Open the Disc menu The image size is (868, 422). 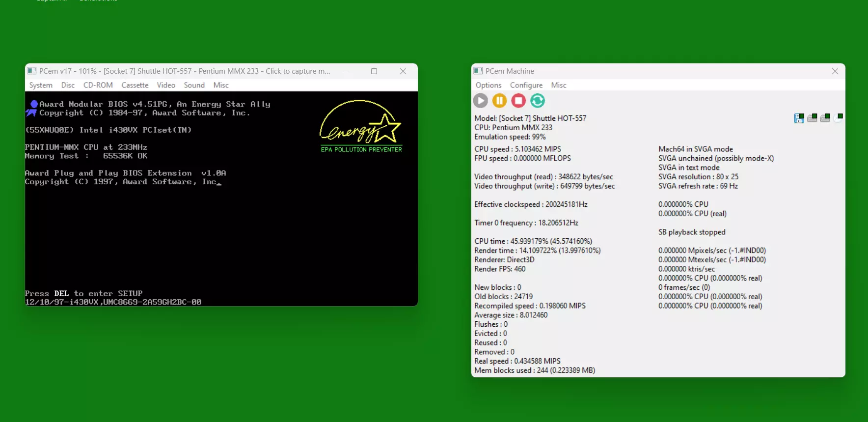(x=68, y=85)
